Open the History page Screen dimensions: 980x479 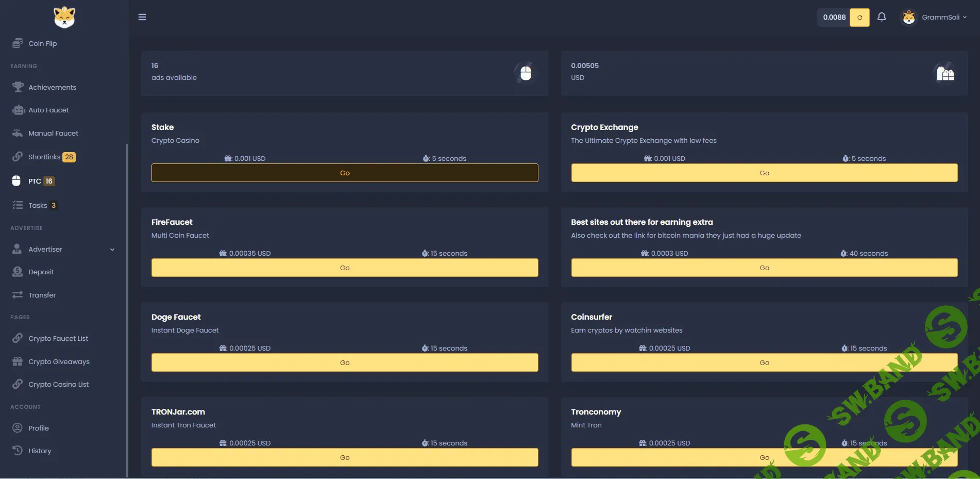(40, 451)
